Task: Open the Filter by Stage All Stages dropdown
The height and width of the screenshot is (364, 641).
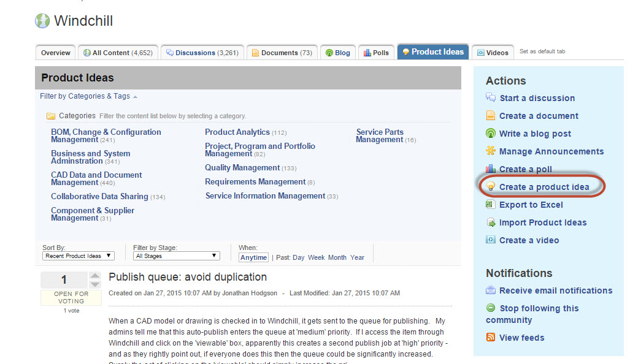Action: coord(176,256)
